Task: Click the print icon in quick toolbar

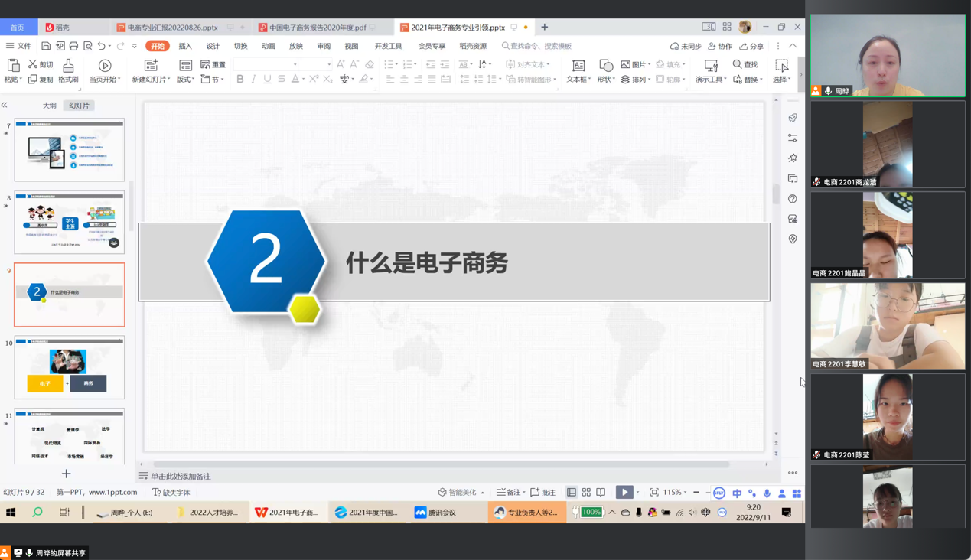Action: coord(73,47)
